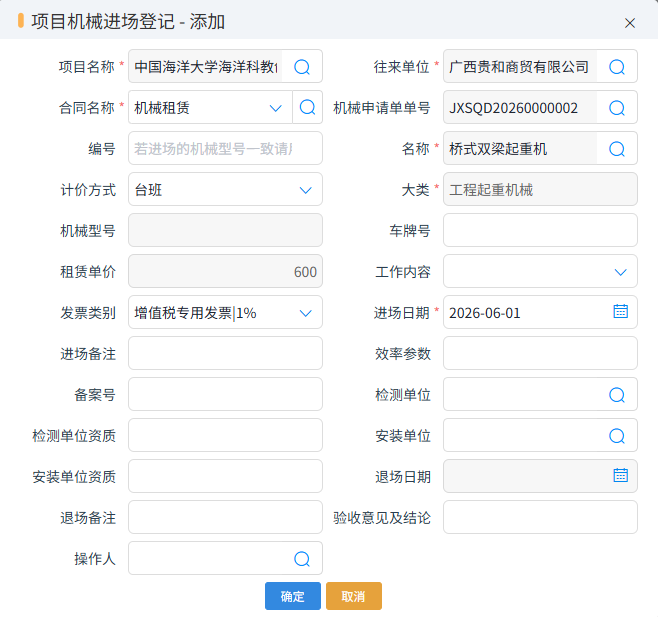The width and height of the screenshot is (658, 617).
Task: Click the 确定 button
Action: (x=292, y=596)
